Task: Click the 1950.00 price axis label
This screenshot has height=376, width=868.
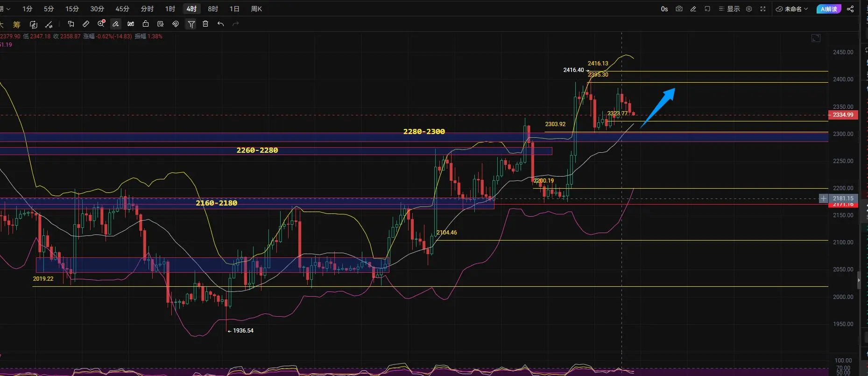Action: [843, 324]
